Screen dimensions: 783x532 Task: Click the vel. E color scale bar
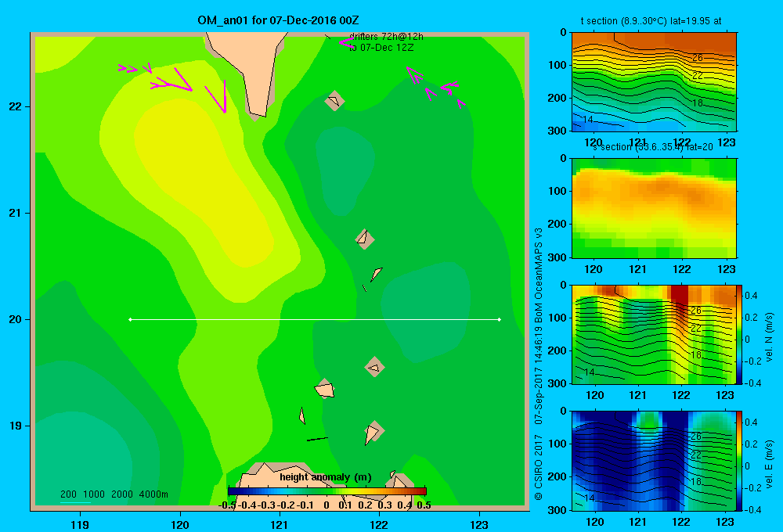(739, 461)
